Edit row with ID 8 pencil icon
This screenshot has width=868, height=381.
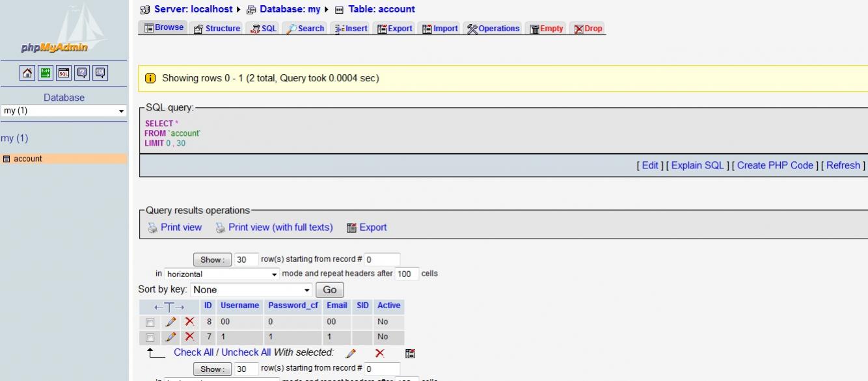pyautogui.click(x=170, y=322)
